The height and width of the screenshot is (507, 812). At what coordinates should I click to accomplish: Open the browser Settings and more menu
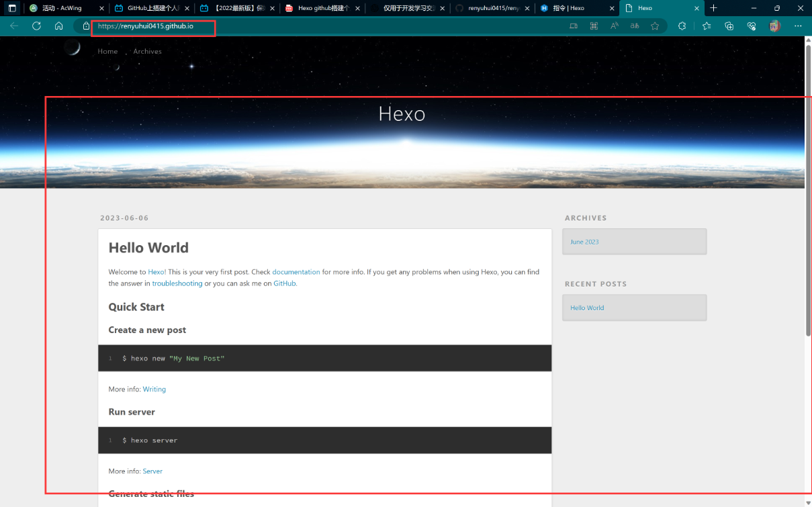pos(798,26)
